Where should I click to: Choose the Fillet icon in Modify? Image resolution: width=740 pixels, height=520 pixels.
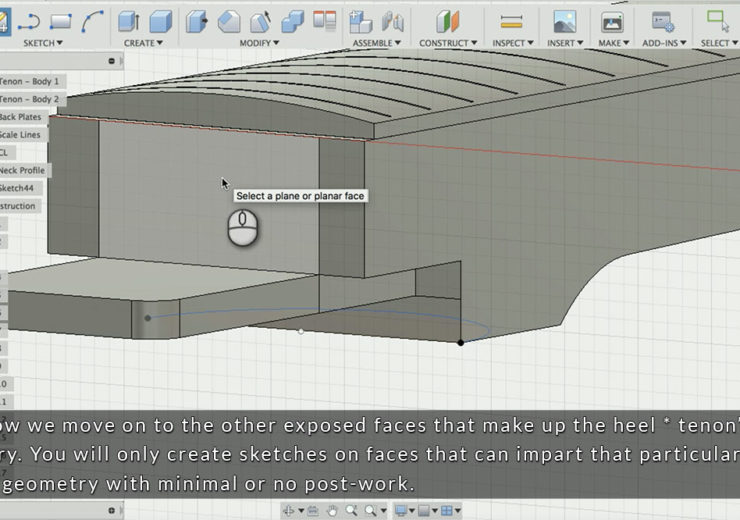[x=229, y=20]
